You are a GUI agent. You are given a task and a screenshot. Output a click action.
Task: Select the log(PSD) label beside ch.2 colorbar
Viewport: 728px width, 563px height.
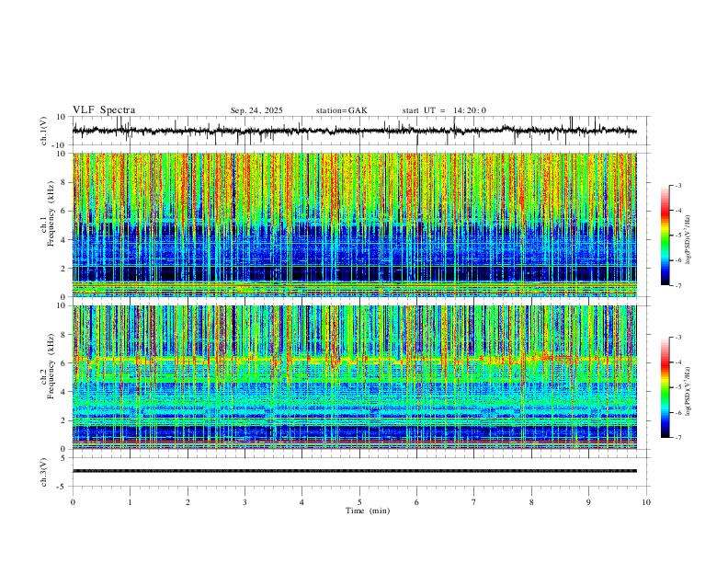(x=688, y=392)
